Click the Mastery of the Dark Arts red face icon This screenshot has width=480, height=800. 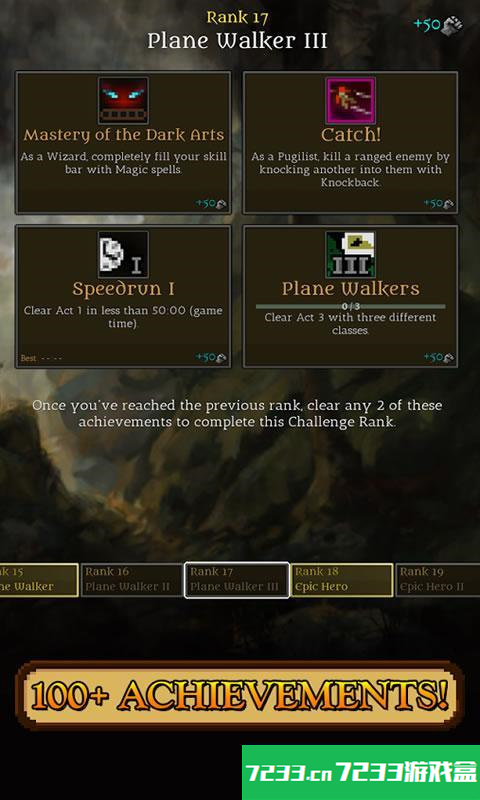coord(123,101)
